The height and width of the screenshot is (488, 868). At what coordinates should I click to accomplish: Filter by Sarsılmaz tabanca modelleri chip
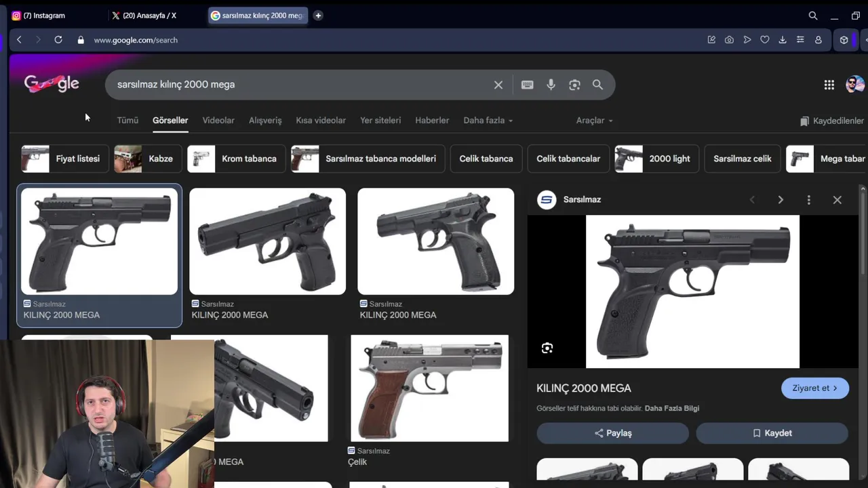pos(368,159)
